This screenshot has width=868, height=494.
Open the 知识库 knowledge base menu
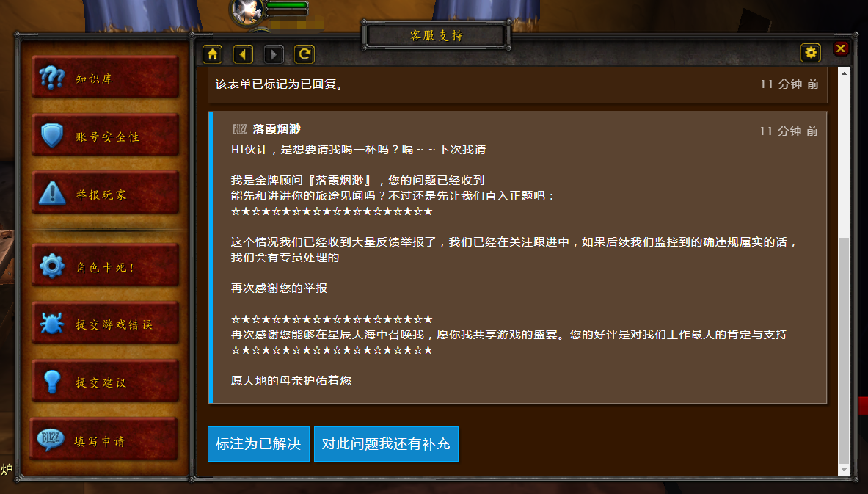pos(105,77)
